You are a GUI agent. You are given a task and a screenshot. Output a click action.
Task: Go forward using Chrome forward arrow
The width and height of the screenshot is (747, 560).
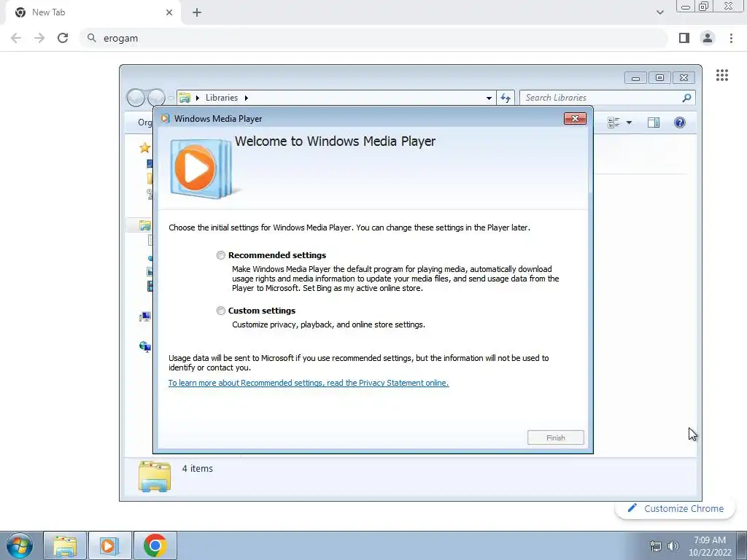pyautogui.click(x=39, y=38)
